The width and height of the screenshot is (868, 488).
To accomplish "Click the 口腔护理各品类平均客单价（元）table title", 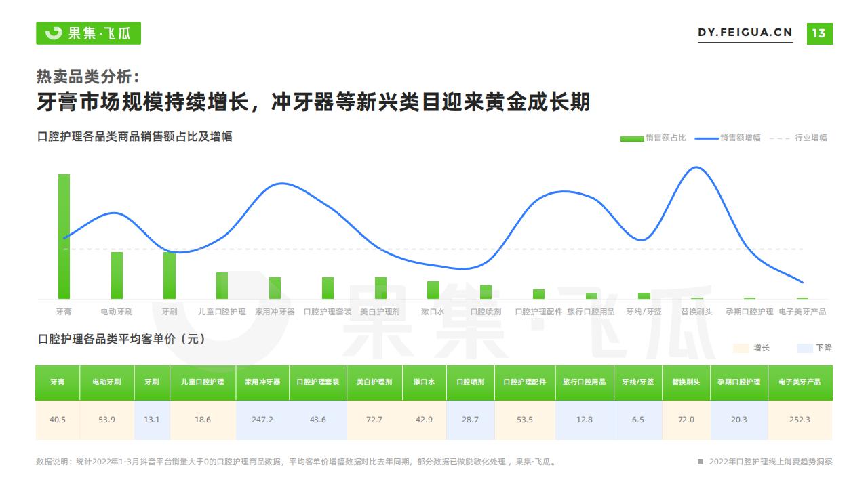I will coord(121,340).
